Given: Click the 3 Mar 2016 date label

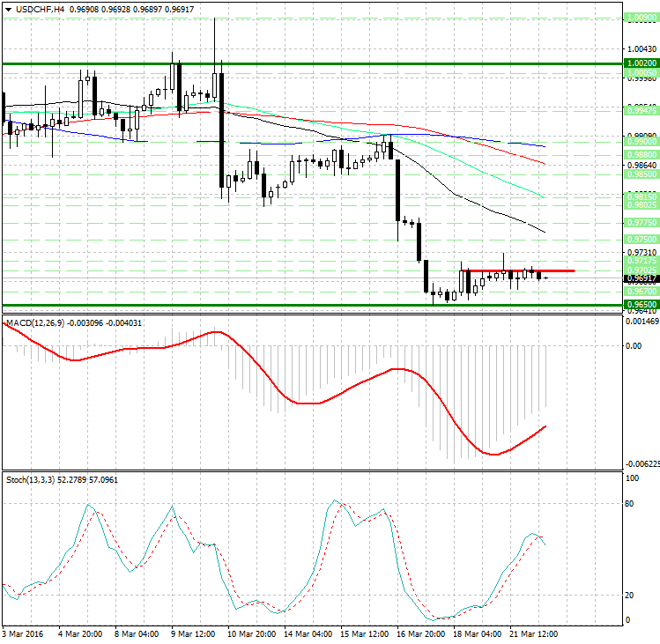Looking at the screenshot, I should pyautogui.click(x=23, y=634).
